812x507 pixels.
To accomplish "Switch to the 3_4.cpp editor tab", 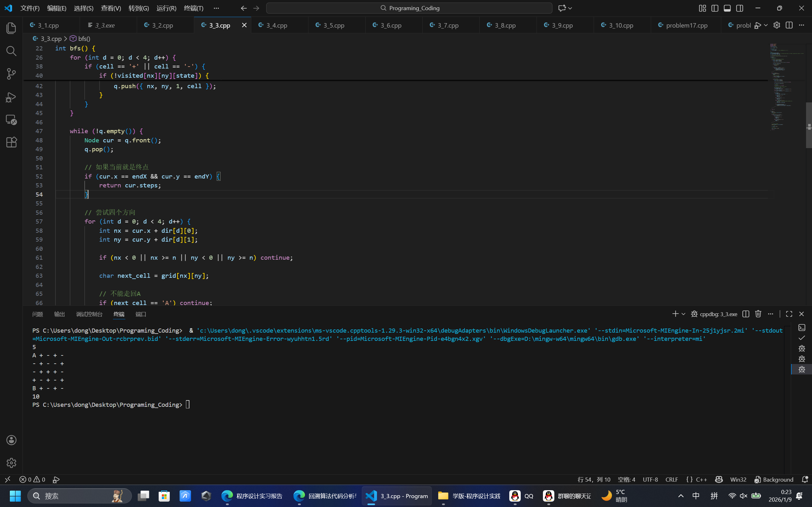I will [x=276, y=25].
